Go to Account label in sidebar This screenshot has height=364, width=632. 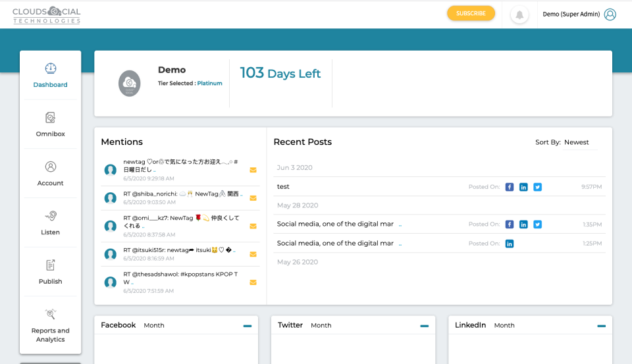[51, 183]
